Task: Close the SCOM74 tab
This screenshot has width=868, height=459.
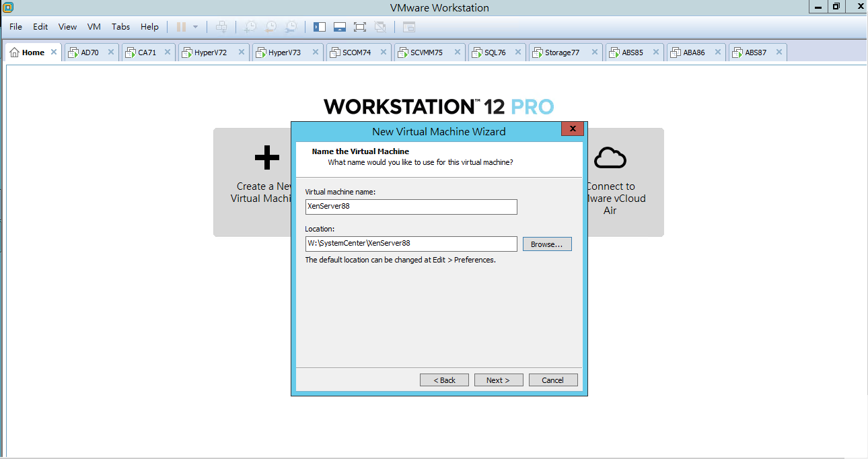Action: coord(384,52)
